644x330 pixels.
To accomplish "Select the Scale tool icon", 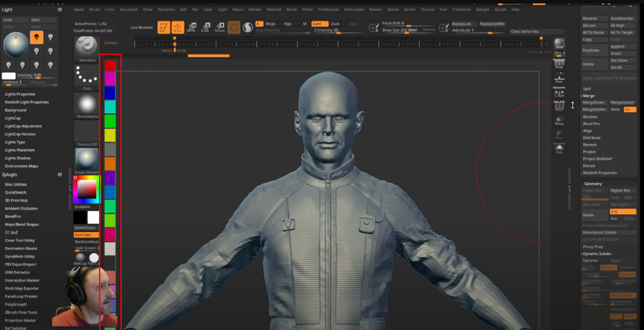I will click(x=205, y=27).
